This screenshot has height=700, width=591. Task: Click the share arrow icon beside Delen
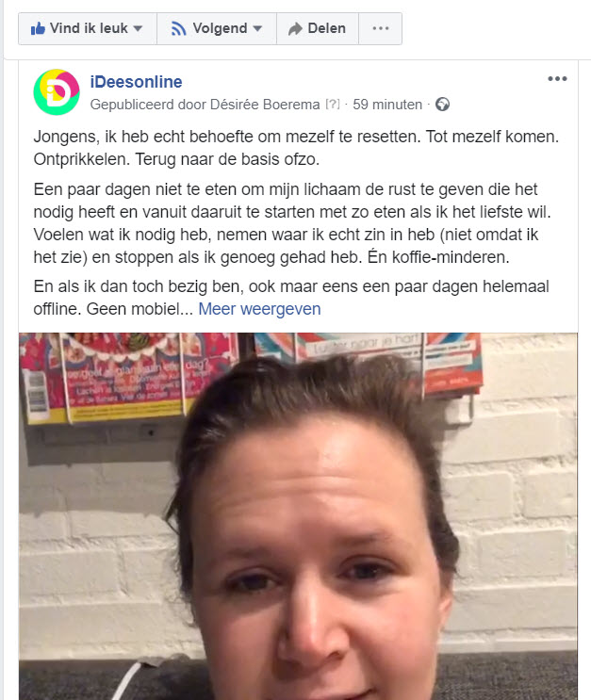coord(295,29)
